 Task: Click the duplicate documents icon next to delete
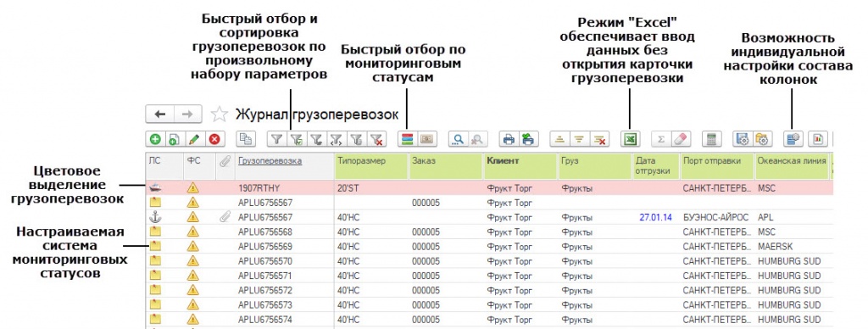coord(246,140)
